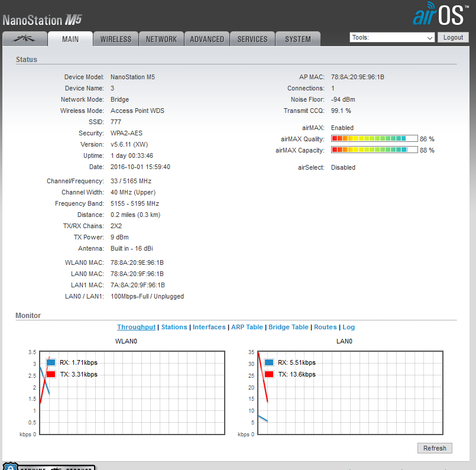Select the AP MAC value 78:8A:20:9E:96:1B
The height and width of the screenshot is (470, 476).
357,77
